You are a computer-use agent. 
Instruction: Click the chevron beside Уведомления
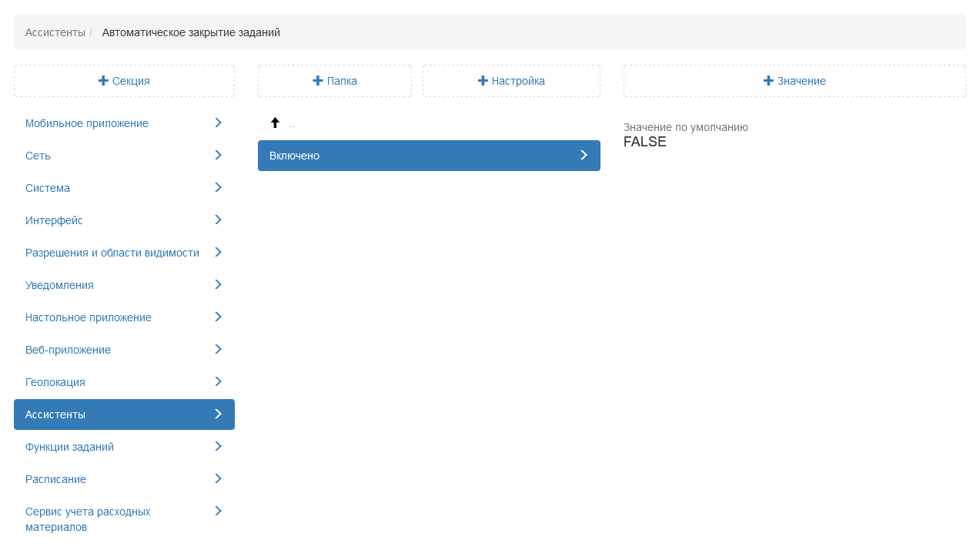218,285
